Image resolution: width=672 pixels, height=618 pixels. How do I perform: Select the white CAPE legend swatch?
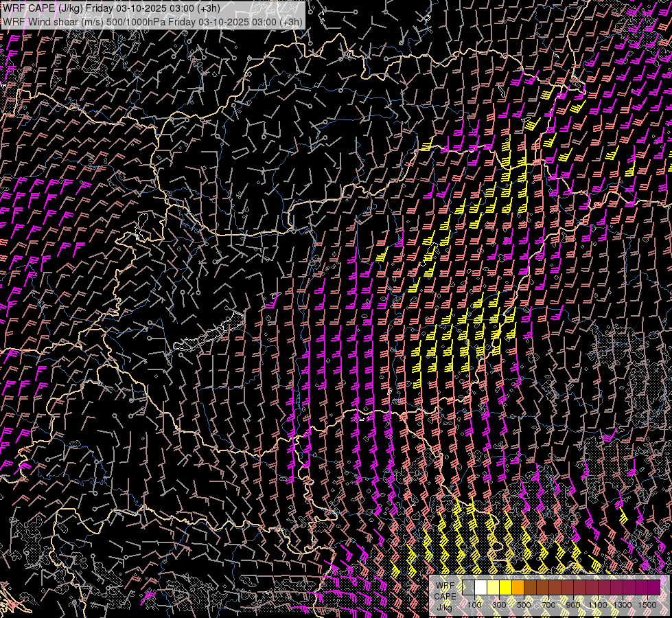pos(481,588)
